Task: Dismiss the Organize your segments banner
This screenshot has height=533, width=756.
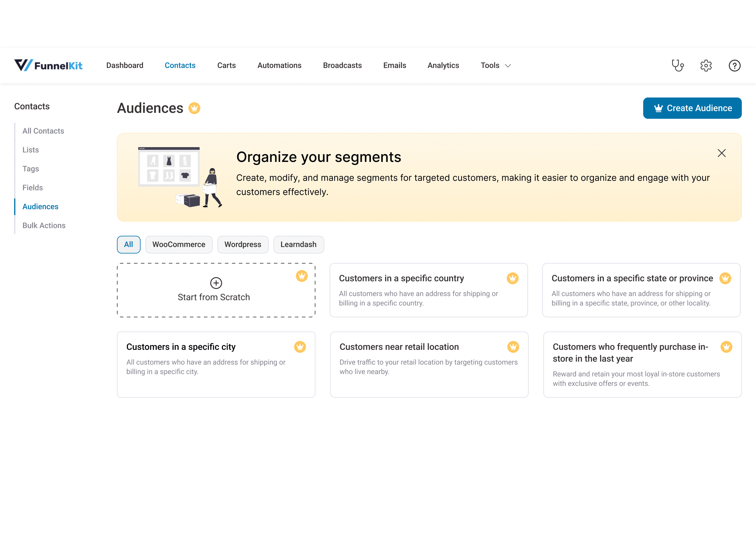Action: pyautogui.click(x=721, y=153)
